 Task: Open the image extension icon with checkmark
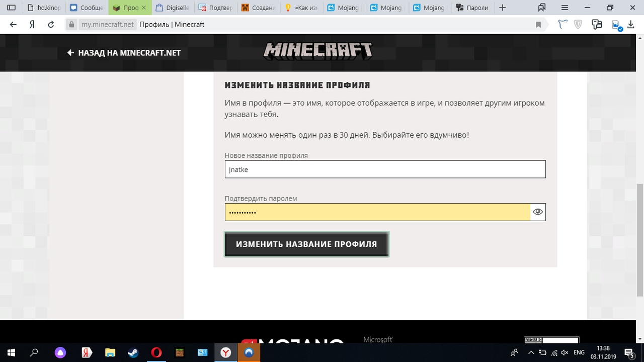[x=616, y=25]
